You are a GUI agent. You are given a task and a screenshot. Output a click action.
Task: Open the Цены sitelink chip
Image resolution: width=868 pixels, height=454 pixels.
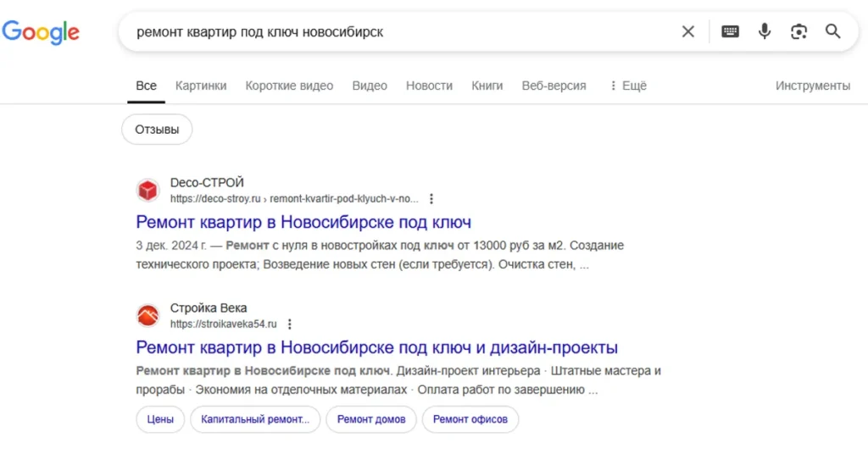pyautogui.click(x=160, y=419)
